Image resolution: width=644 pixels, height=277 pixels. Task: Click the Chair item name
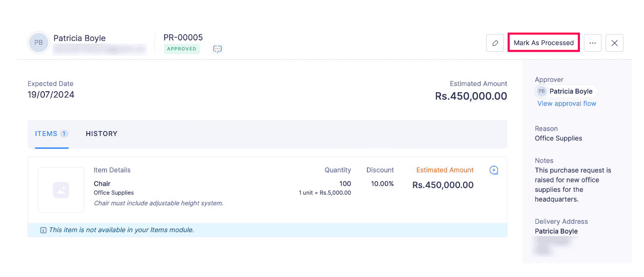coord(102,184)
